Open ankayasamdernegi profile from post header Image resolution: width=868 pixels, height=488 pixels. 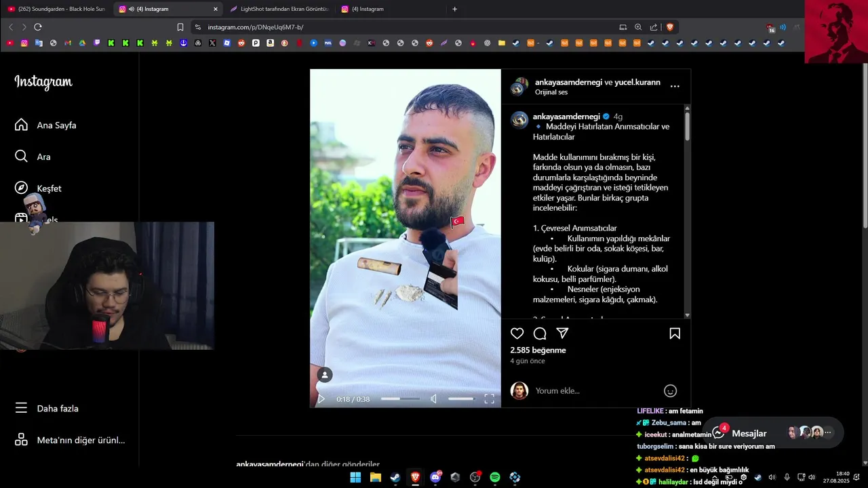pos(568,82)
